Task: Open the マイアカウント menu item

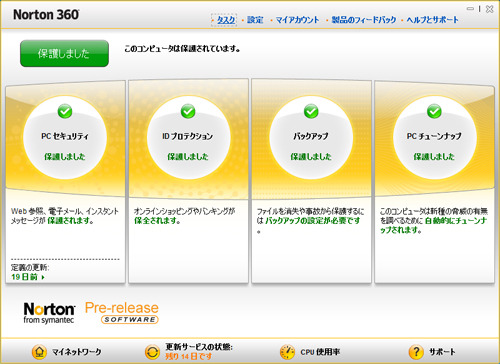Action: click(297, 20)
